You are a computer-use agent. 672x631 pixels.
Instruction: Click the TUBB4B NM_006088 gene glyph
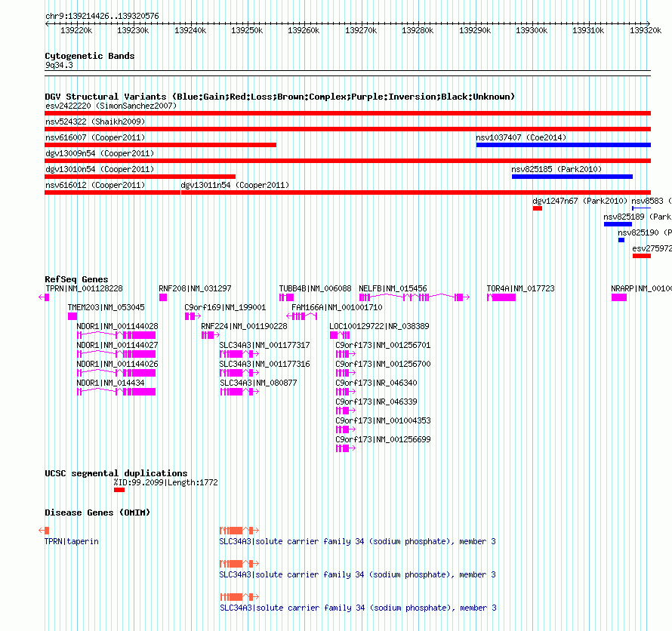pyautogui.click(x=286, y=297)
